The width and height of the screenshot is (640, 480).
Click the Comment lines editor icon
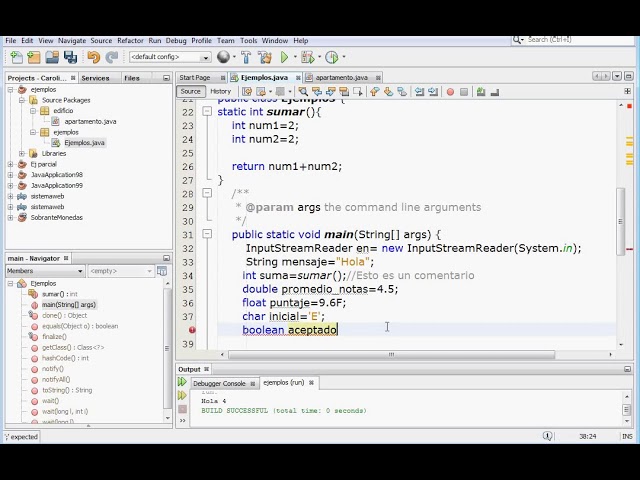point(481,92)
